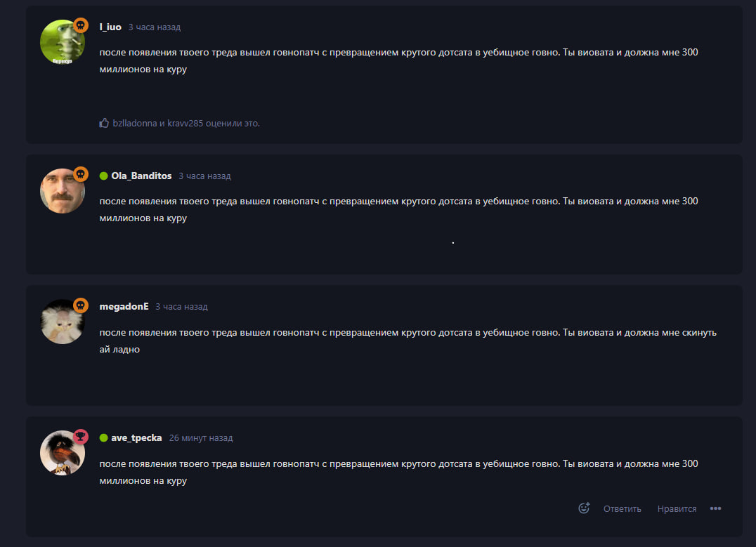Image resolution: width=756 pixels, height=547 pixels.
Task: Click the "26 минут назад" timestamp
Action: coord(201,437)
